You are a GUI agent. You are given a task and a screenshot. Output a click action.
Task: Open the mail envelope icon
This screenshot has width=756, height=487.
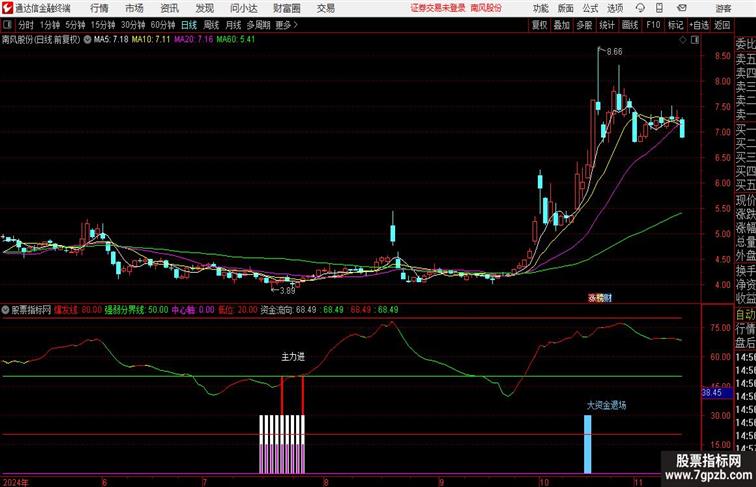[681, 8]
